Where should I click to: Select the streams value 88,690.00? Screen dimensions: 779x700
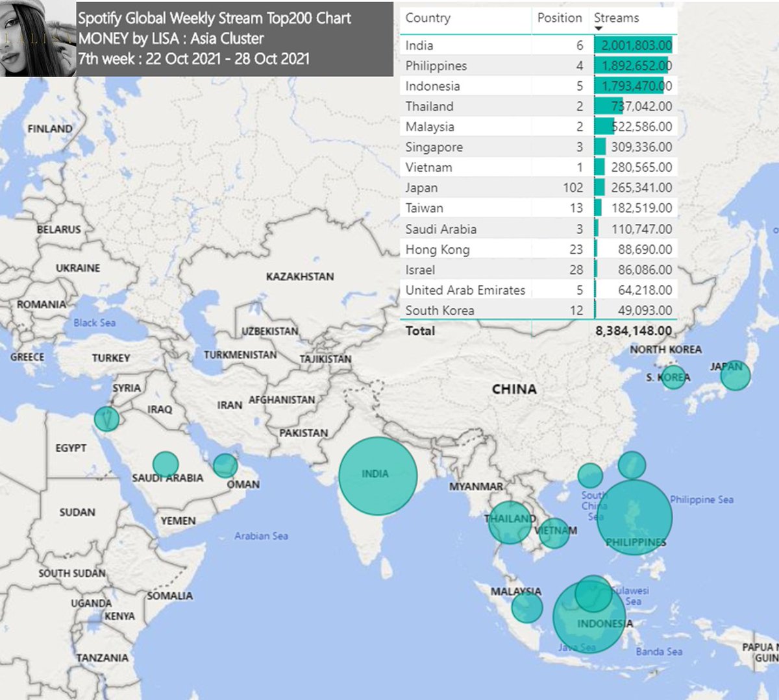coord(645,250)
